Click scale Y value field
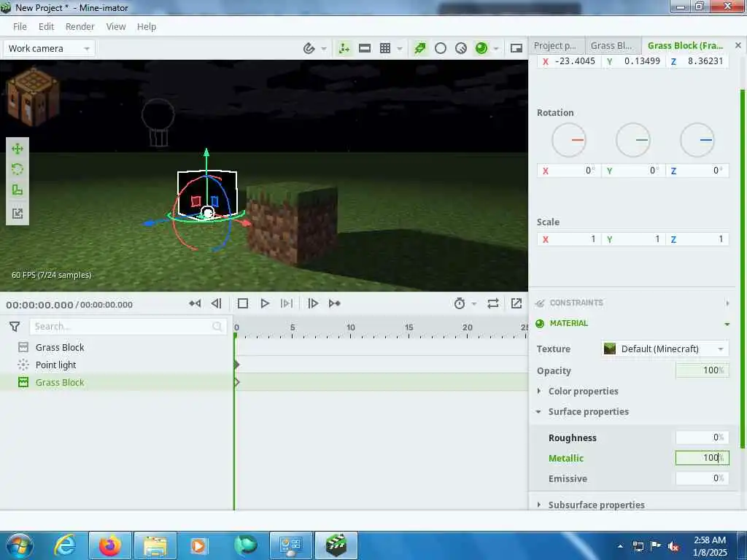747x560 pixels. tap(632, 239)
